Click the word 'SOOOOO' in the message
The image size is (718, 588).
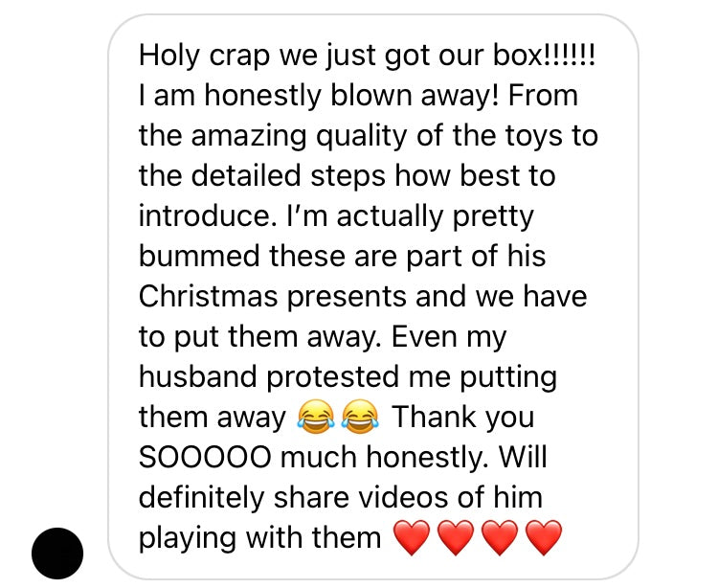(205, 457)
